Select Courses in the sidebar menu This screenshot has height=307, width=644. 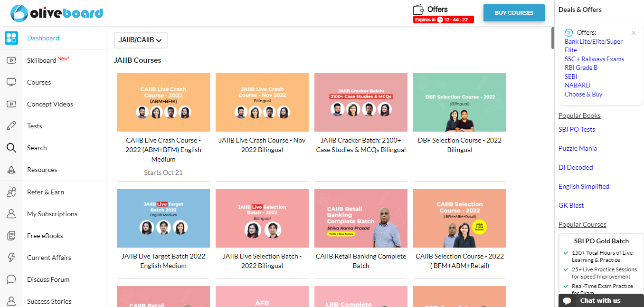(39, 82)
